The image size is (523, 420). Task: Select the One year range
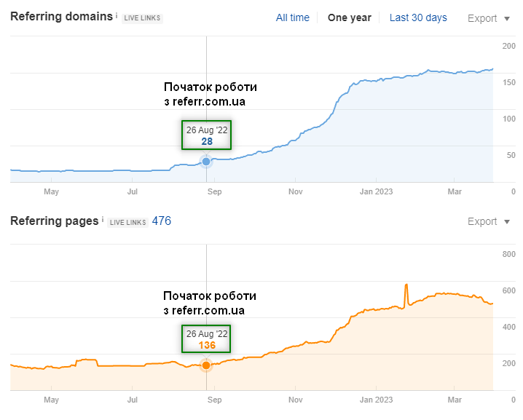coord(349,17)
